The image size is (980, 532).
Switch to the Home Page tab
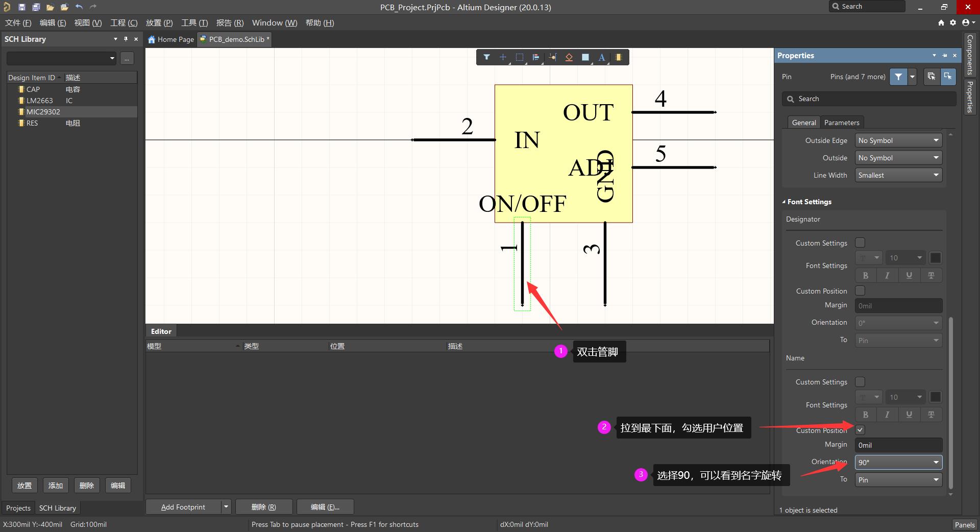pyautogui.click(x=171, y=39)
